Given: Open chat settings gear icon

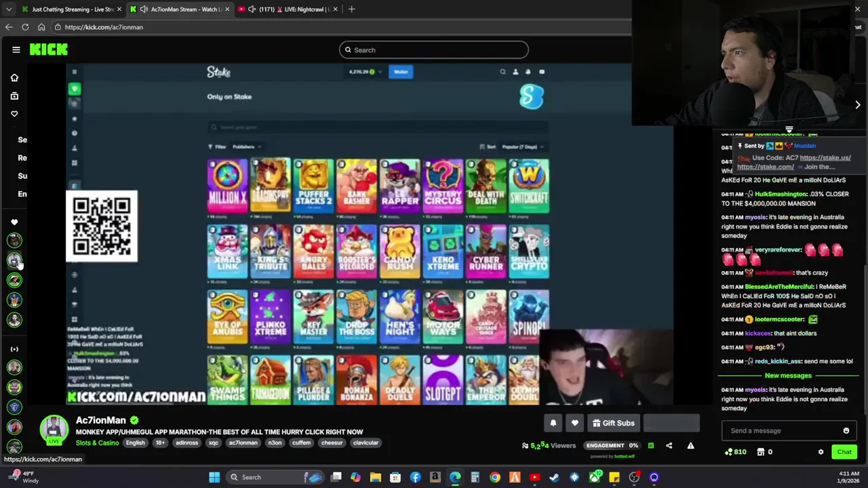Looking at the screenshot, I should (821, 452).
